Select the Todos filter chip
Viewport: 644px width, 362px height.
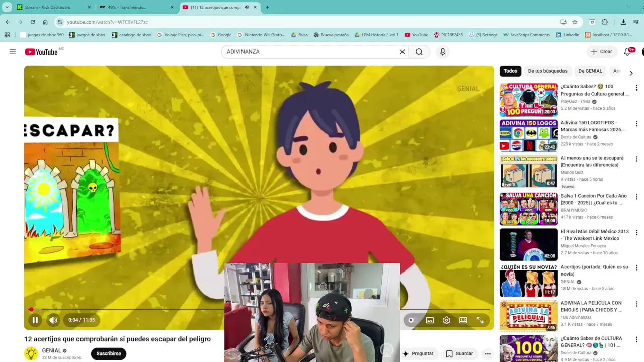510,71
